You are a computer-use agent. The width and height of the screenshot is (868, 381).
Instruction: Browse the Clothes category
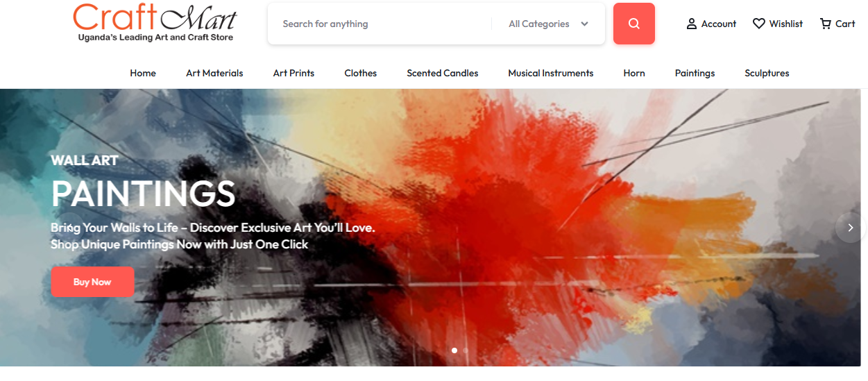pos(361,73)
